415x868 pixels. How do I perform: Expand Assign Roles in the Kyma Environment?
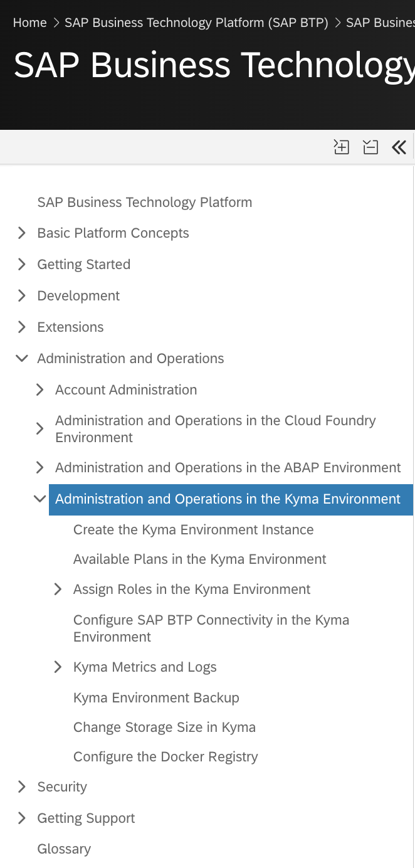(x=58, y=590)
